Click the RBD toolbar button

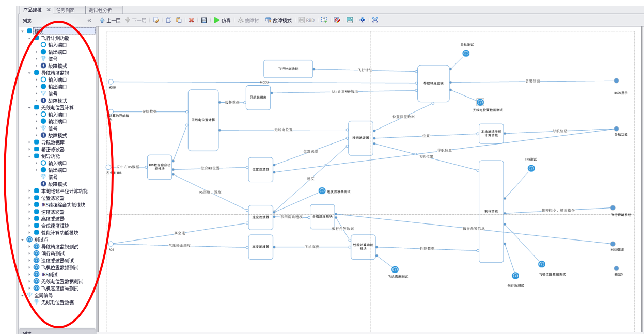[x=306, y=20]
